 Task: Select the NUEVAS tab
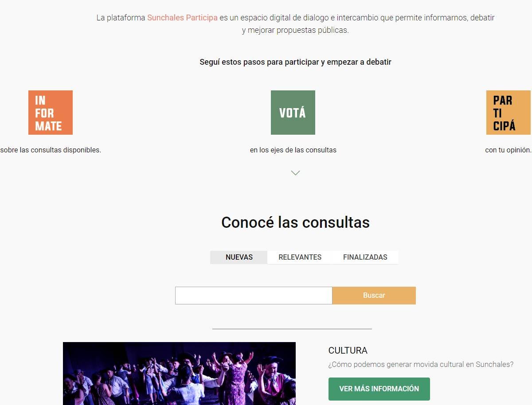(x=239, y=257)
